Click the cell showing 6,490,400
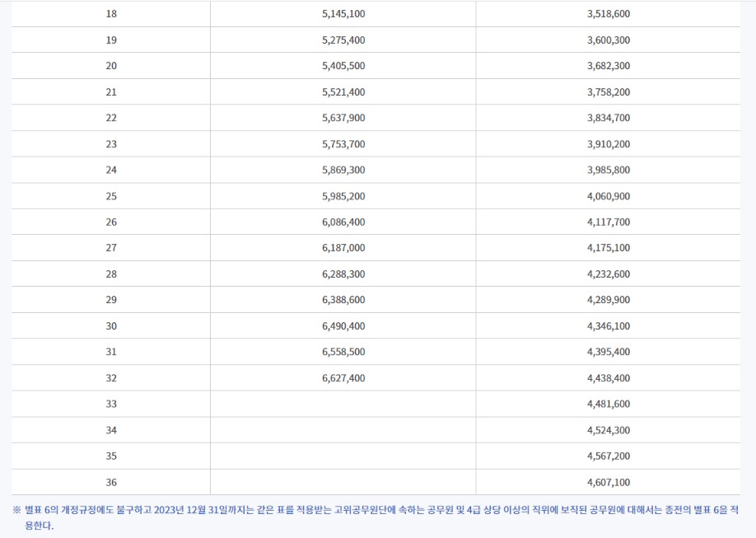756x538 pixels. tap(343, 325)
